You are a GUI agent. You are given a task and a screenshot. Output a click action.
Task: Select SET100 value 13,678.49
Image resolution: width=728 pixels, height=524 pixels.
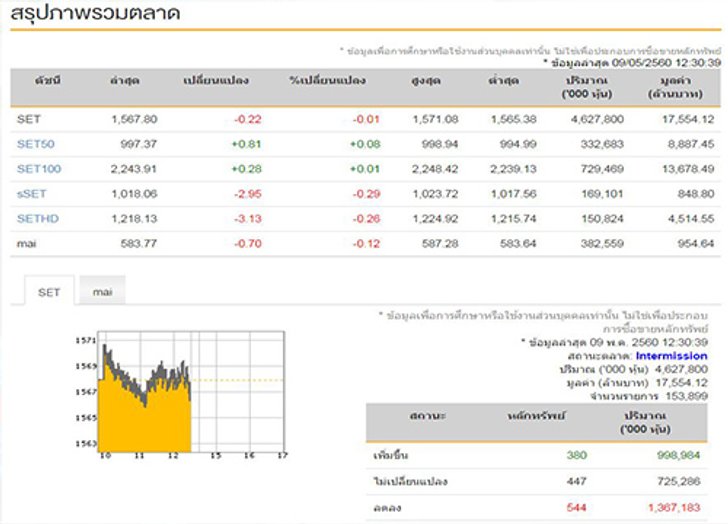click(x=688, y=169)
